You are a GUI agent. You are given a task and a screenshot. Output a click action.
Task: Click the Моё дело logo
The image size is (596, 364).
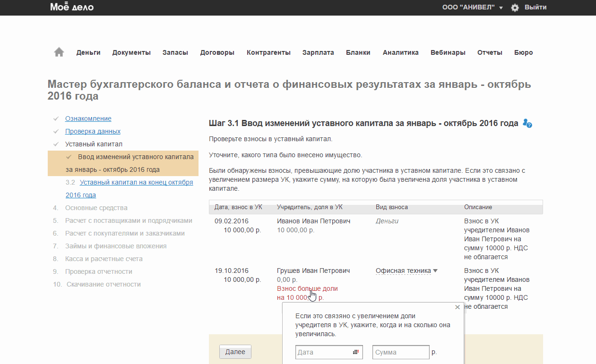(x=72, y=7)
